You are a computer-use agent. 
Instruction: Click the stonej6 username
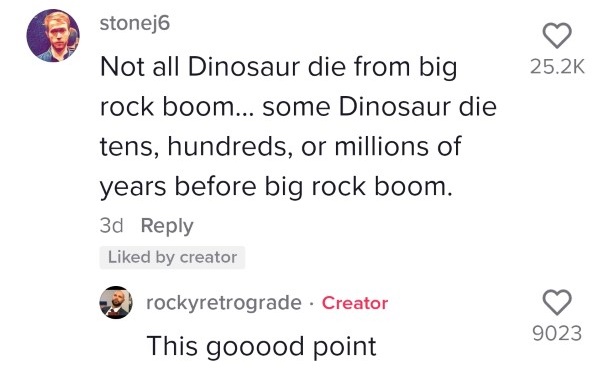coord(135,24)
